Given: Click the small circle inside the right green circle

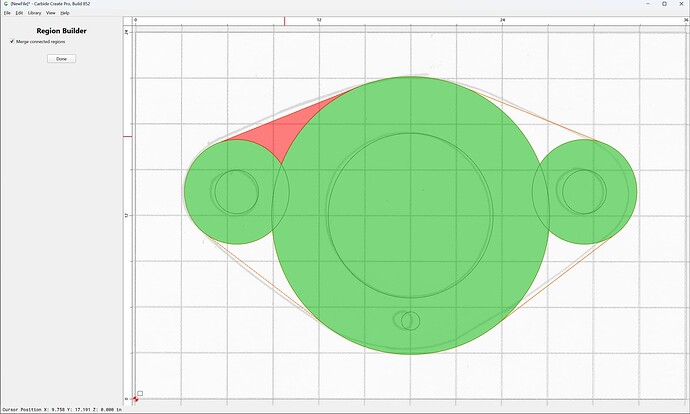Looking at the screenshot, I should (x=584, y=192).
